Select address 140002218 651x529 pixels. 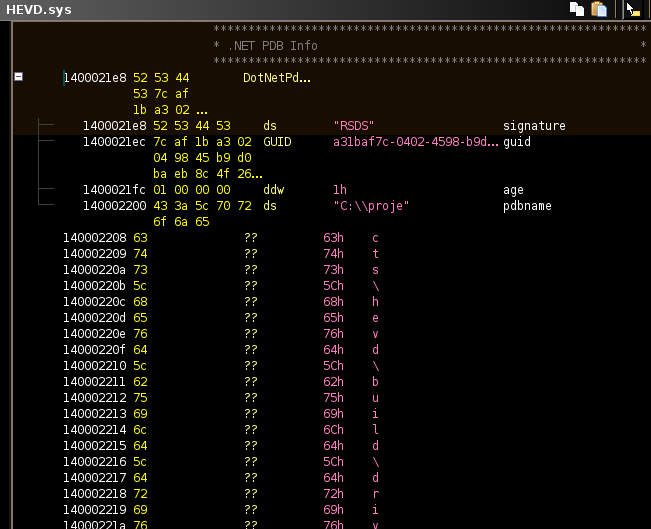pos(95,494)
